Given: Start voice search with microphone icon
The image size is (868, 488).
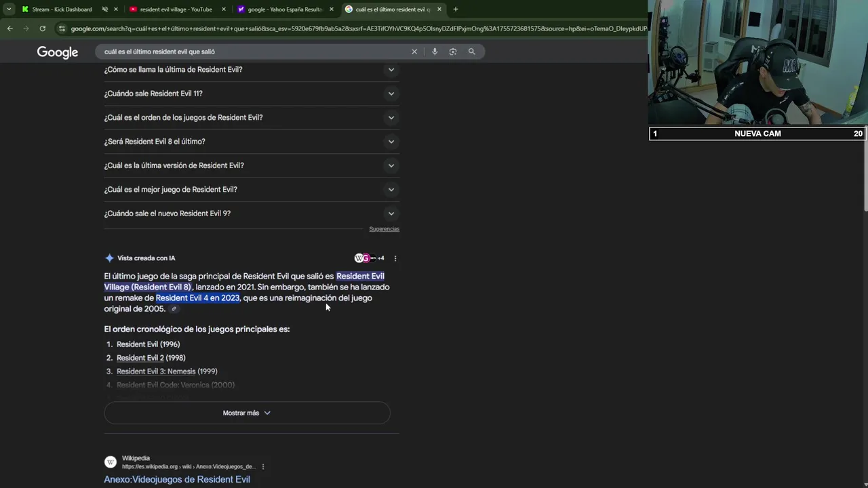Looking at the screenshot, I should click(435, 52).
